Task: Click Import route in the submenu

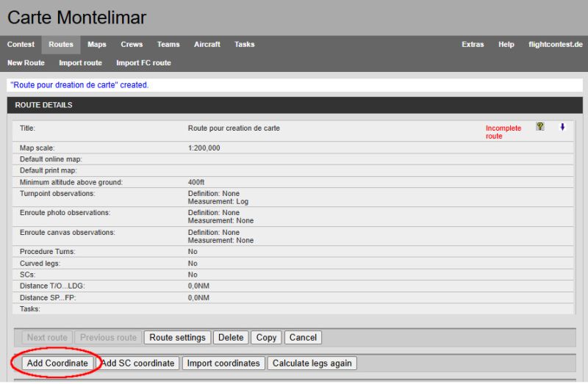Action: [x=80, y=63]
